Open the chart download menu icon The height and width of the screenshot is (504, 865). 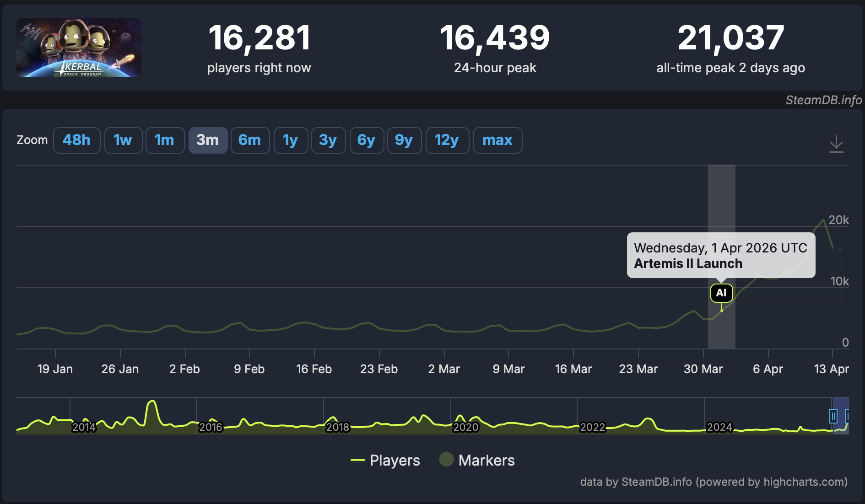(836, 143)
